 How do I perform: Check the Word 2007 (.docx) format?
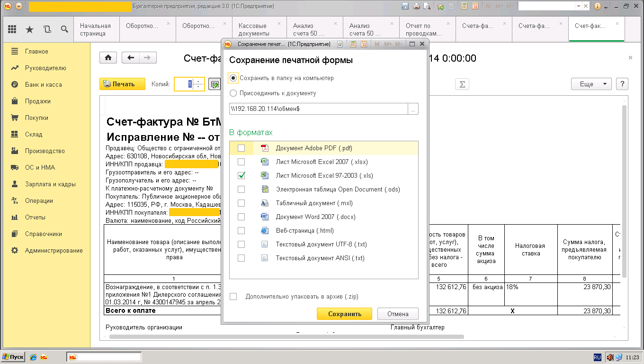[x=241, y=217]
